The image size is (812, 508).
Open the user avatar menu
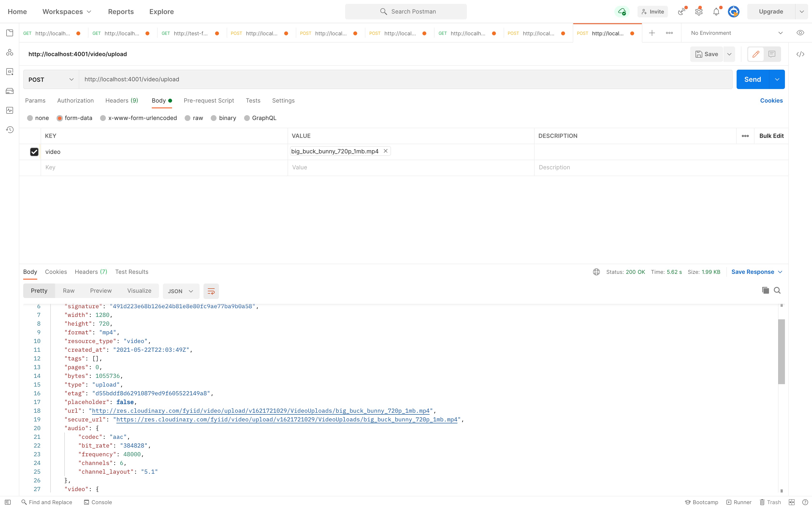733,12
